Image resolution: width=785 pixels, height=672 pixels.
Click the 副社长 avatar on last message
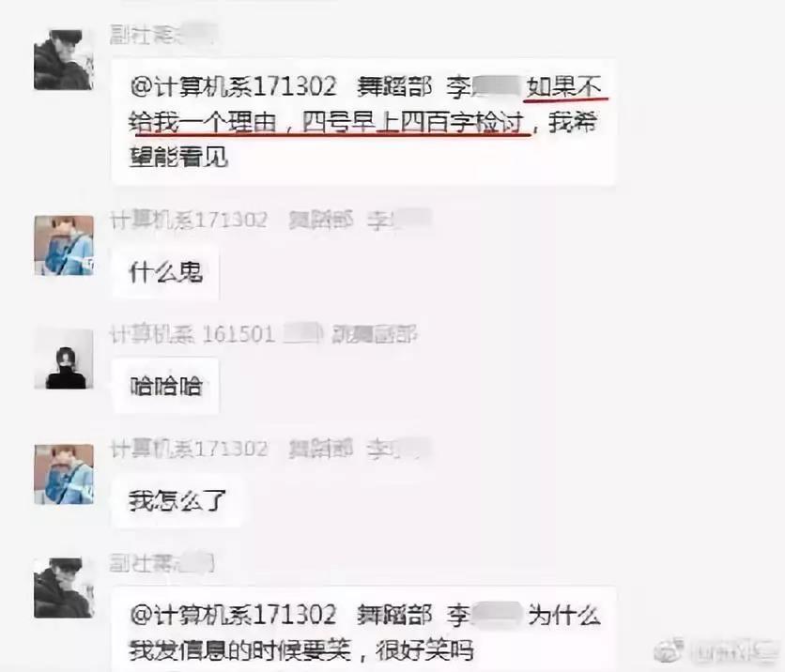point(64,588)
